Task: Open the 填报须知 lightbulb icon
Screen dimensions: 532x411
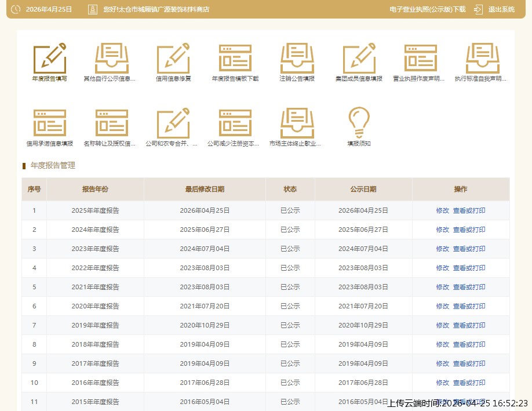Action: click(x=359, y=123)
